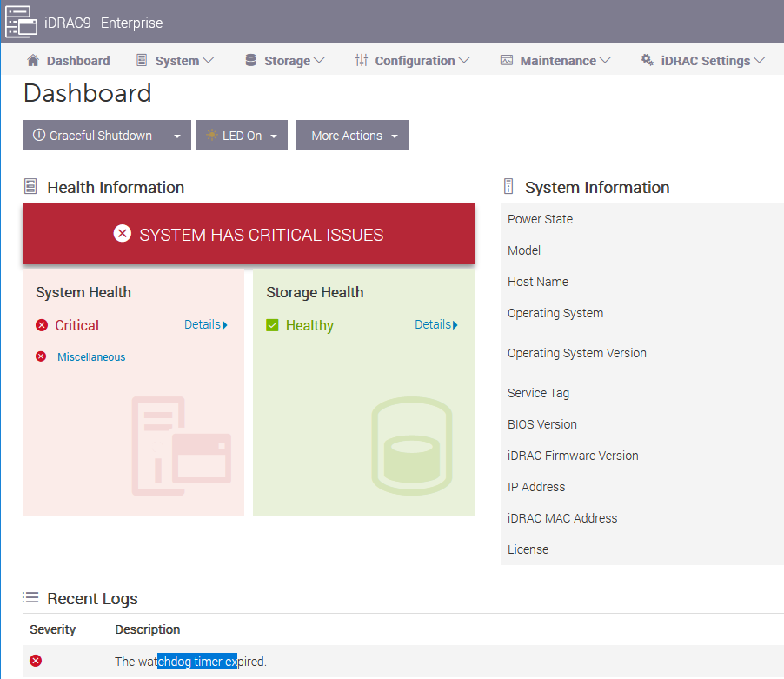This screenshot has width=784, height=679.
Task: Click the Power State label
Action: click(540, 219)
